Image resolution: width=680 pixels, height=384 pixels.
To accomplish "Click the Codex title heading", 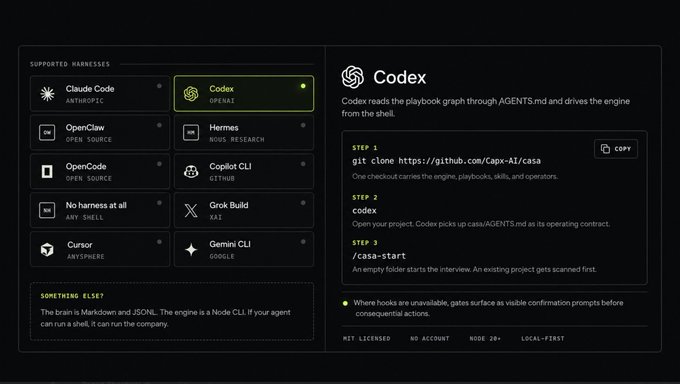I will [x=399, y=77].
